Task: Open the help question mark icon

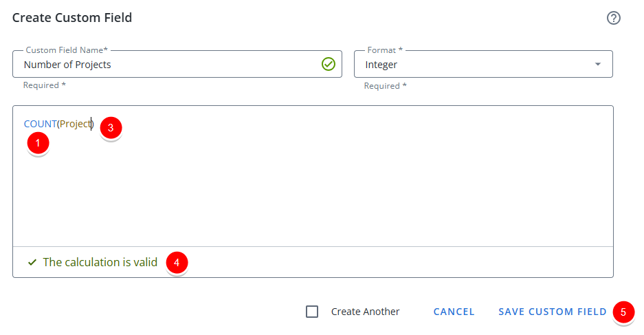Action: coord(614,18)
